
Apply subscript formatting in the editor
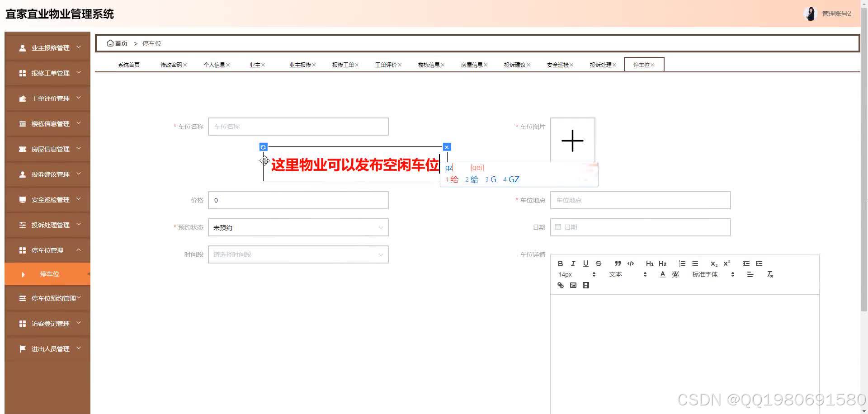pyautogui.click(x=713, y=263)
